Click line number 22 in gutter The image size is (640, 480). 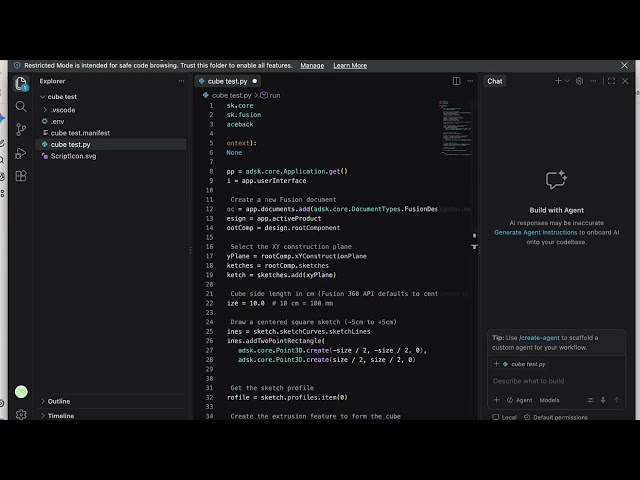(x=209, y=303)
